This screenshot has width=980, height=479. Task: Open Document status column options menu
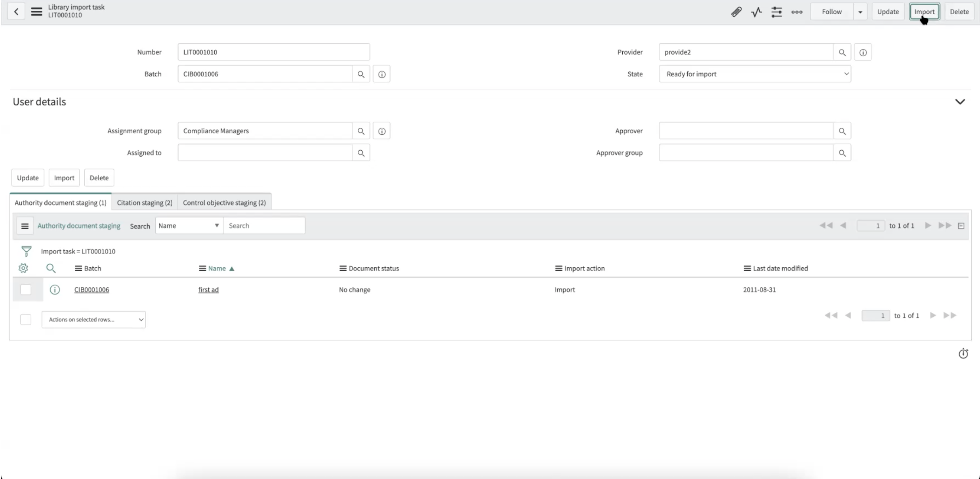click(x=343, y=268)
